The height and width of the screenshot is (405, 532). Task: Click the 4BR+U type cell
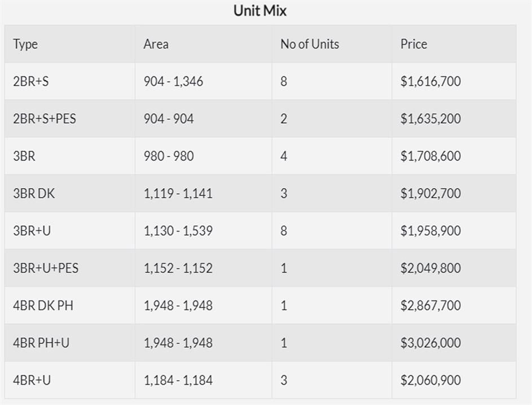click(32, 380)
